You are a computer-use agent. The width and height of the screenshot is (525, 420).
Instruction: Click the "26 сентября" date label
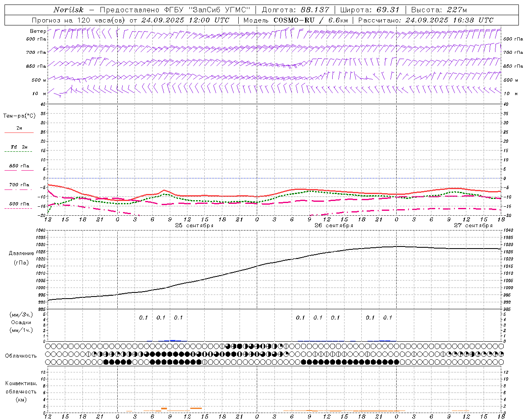[334, 226]
